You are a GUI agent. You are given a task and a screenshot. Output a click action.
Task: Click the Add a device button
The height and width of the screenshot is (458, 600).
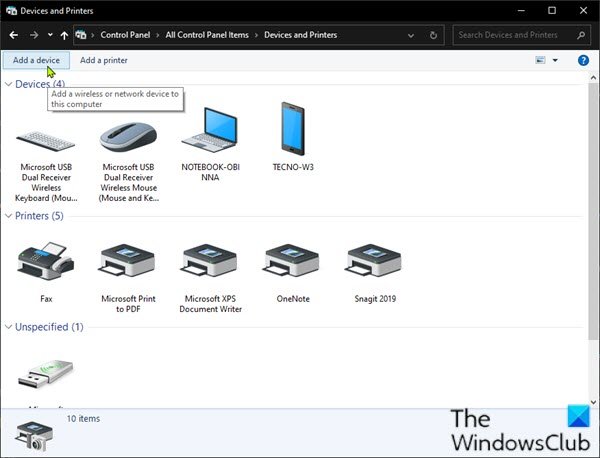[36, 60]
